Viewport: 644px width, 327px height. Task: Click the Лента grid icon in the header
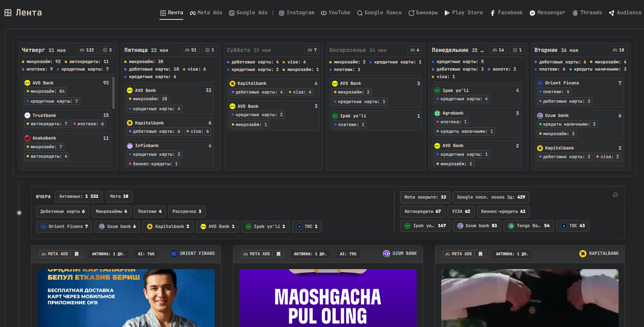[8, 13]
